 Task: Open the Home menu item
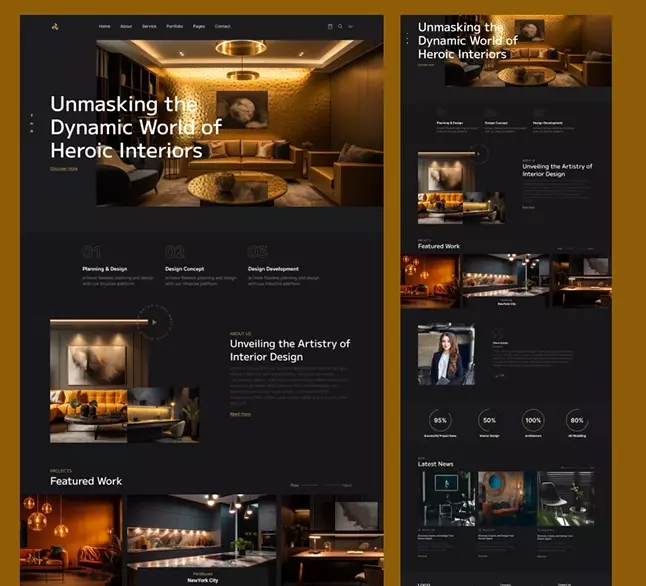(x=105, y=26)
